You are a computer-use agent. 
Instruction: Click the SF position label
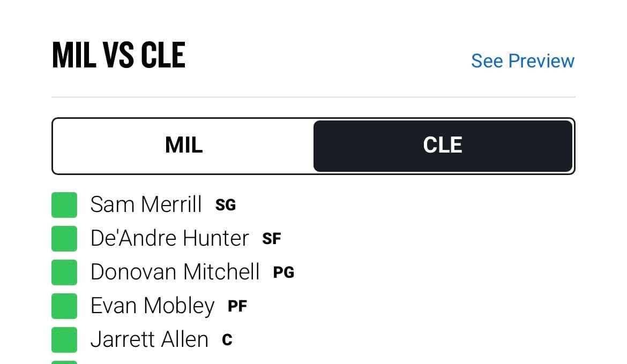272,239
